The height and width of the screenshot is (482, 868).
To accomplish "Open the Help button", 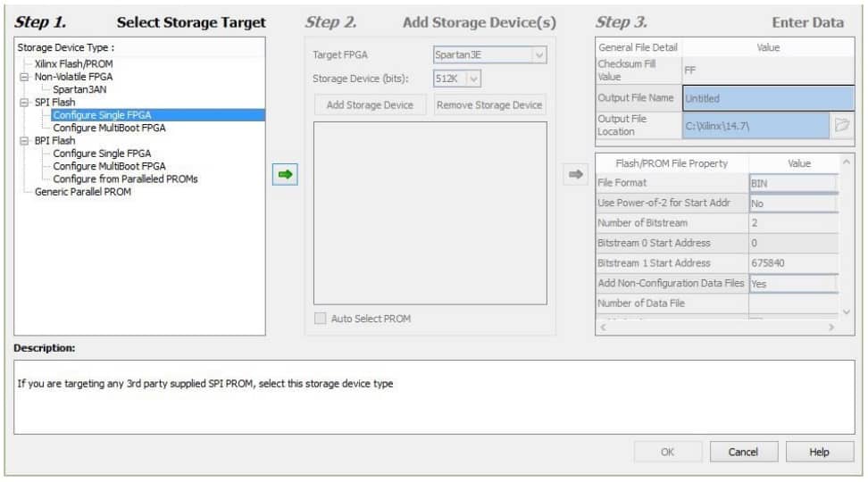I will (x=819, y=453).
